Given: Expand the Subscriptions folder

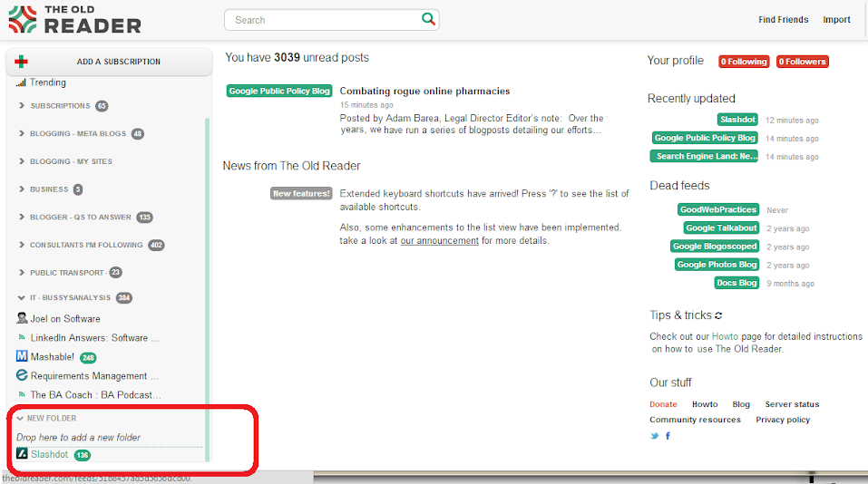Looking at the screenshot, I should 22,106.
